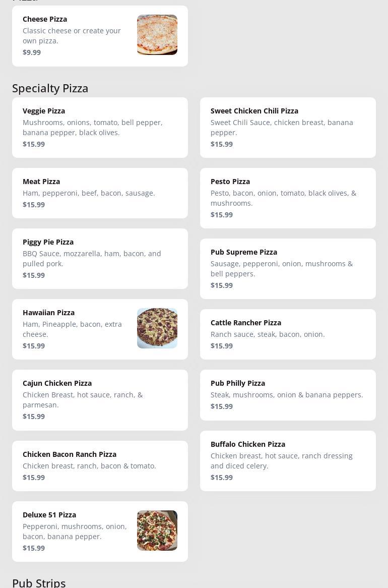Choose the Meat Pizza item
Viewport: 388px width, 588px height.
coord(100,193)
